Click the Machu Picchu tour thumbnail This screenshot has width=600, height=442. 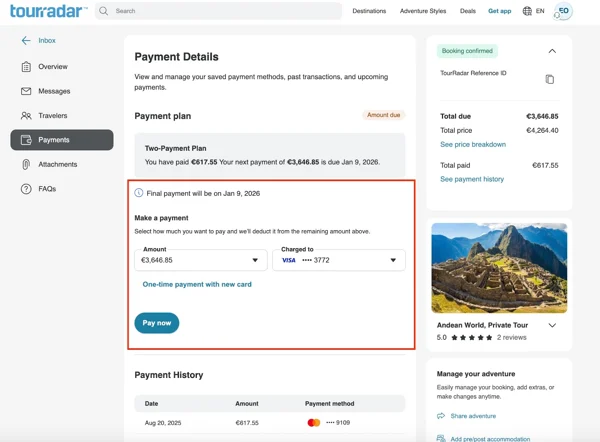click(499, 268)
